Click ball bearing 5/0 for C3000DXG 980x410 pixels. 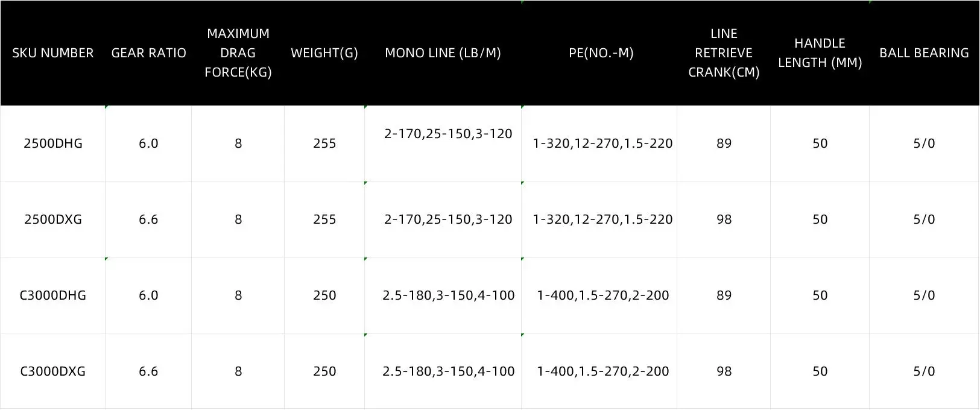924,371
